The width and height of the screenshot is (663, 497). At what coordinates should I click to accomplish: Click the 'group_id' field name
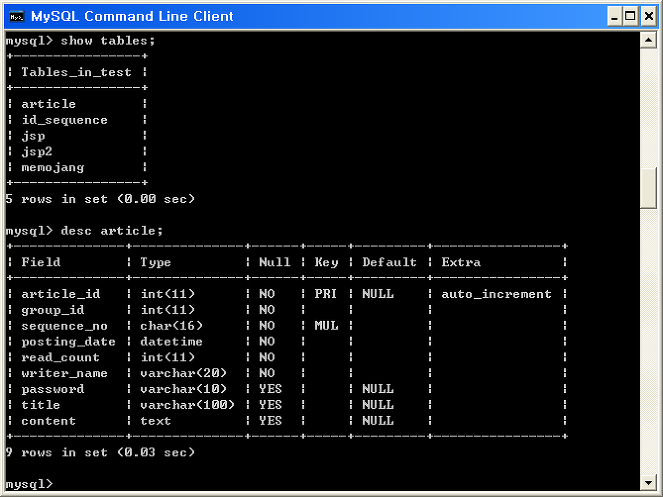click(53, 310)
